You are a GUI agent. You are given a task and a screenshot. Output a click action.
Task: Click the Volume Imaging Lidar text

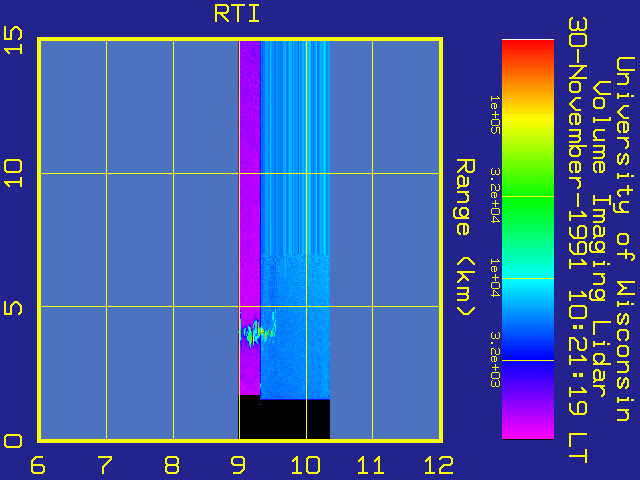tap(599, 239)
